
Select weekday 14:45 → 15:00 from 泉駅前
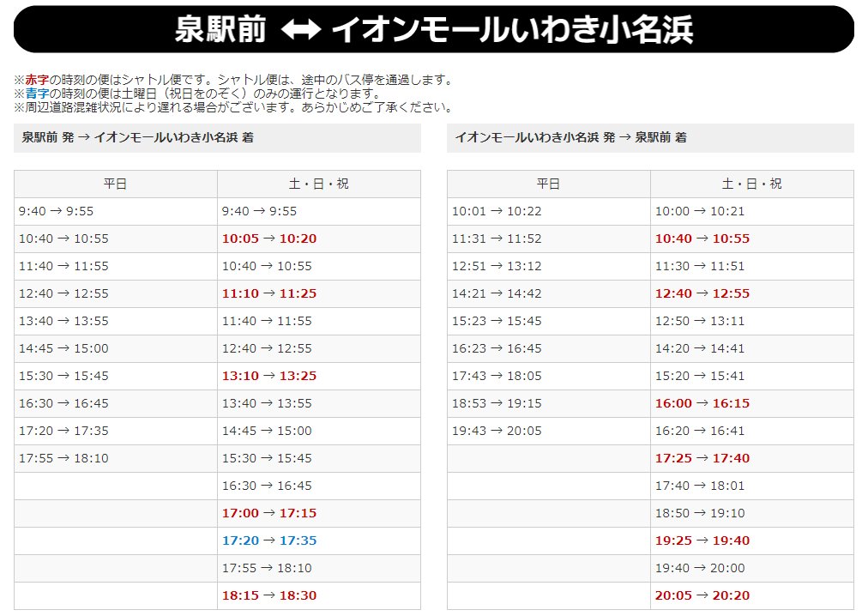click(63, 348)
